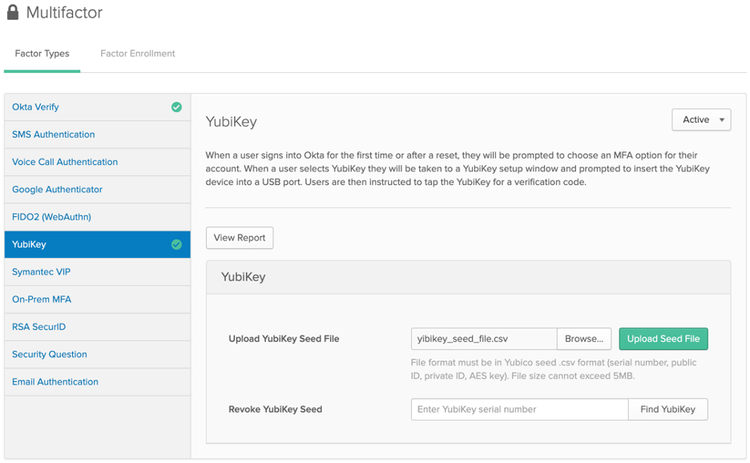Click the yibikey_seed_file.csv file field
Image resolution: width=750 pixels, height=463 pixels.
tap(483, 339)
